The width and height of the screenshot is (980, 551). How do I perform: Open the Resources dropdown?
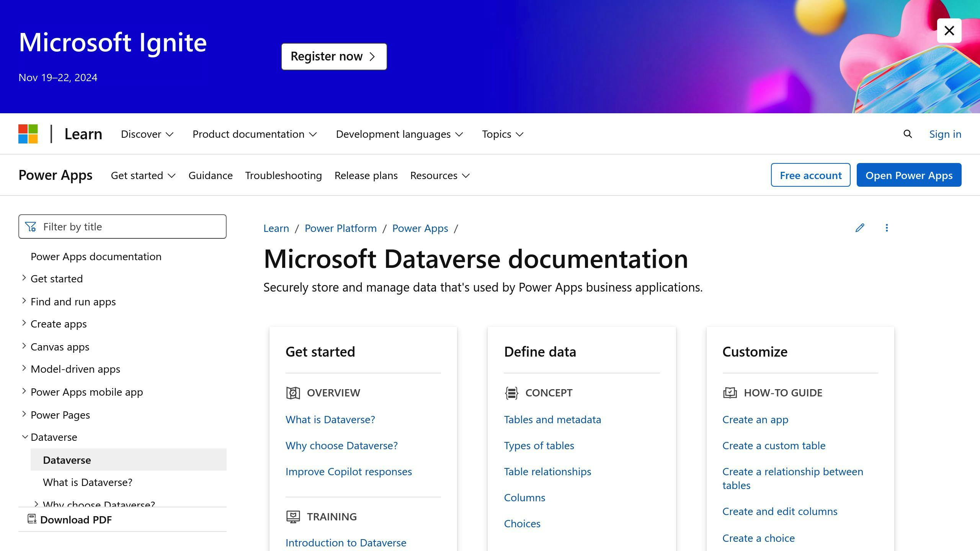[440, 176]
